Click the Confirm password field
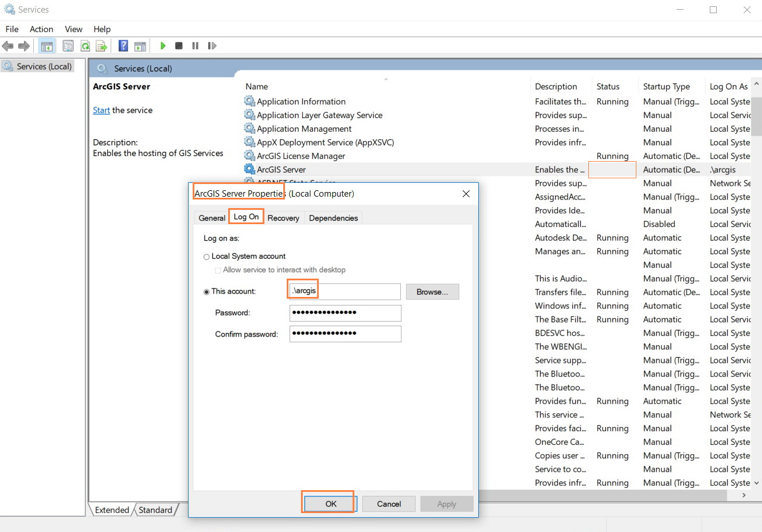The image size is (762, 532). tap(345, 334)
